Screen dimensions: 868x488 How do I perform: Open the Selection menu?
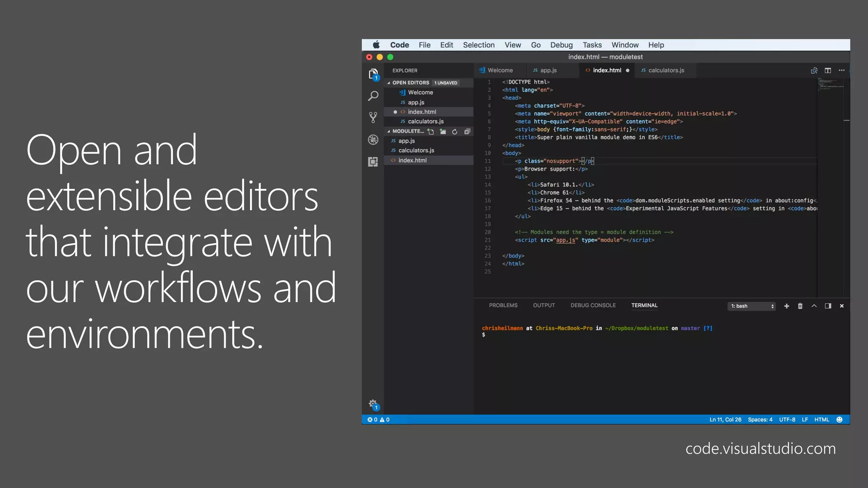click(x=479, y=45)
